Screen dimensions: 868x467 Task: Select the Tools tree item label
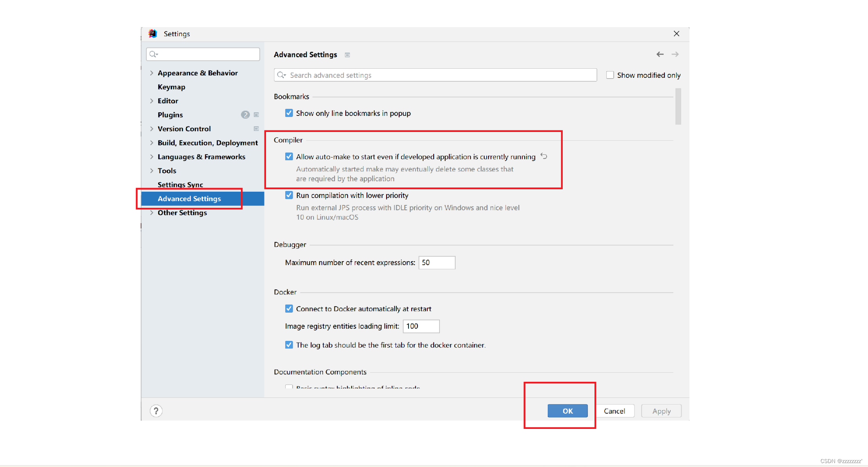[x=167, y=171]
